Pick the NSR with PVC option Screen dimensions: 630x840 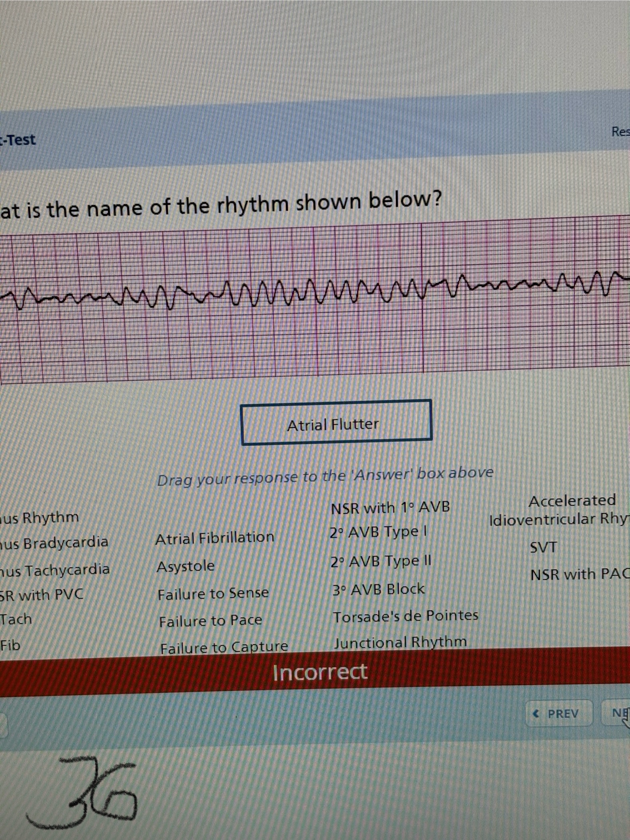point(42,595)
